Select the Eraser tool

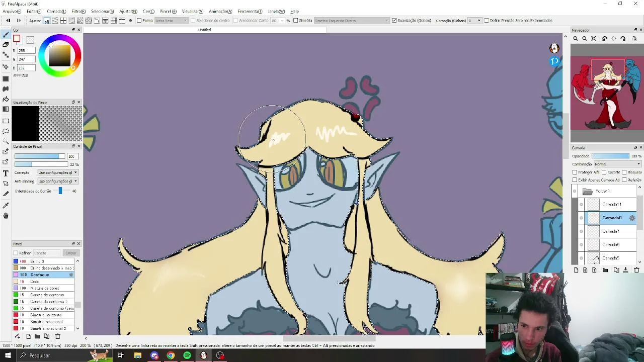pos(6,45)
